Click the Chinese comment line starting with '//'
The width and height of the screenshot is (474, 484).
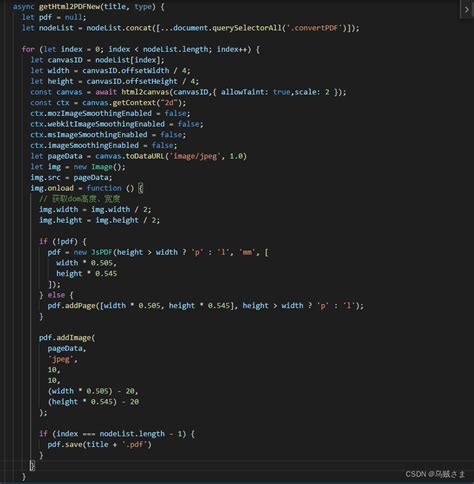pyautogui.click(x=80, y=199)
